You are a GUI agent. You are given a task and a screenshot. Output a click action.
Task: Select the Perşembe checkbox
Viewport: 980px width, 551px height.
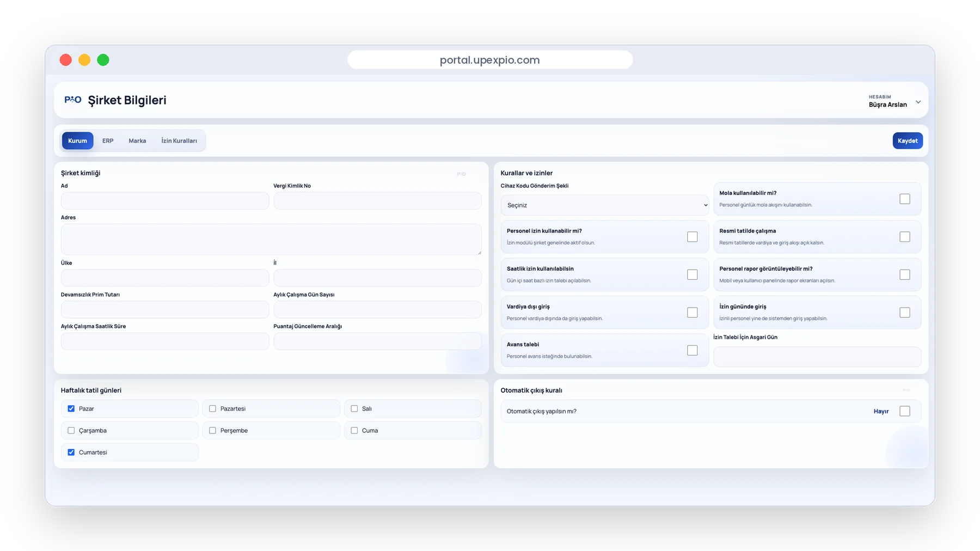pyautogui.click(x=212, y=430)
